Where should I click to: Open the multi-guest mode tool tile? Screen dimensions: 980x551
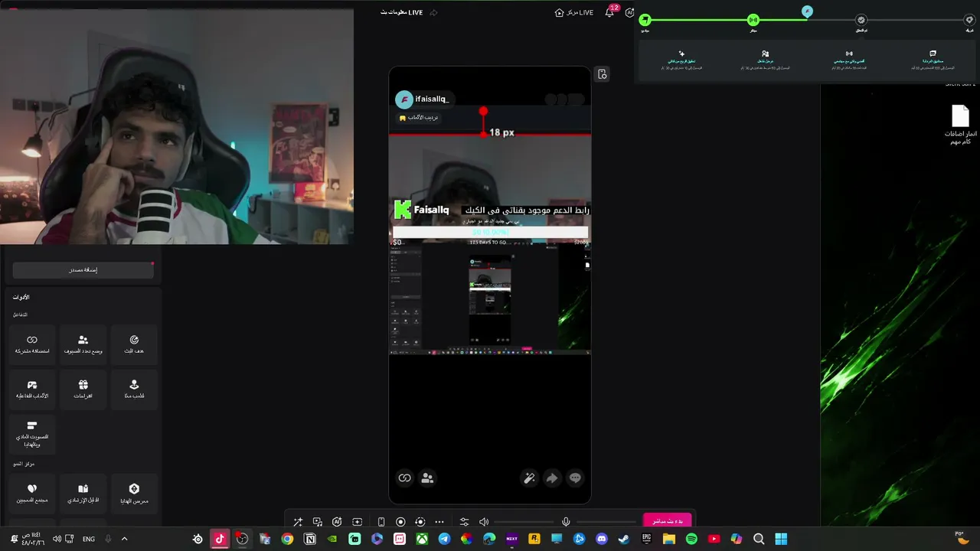click(x=83, y=344)
